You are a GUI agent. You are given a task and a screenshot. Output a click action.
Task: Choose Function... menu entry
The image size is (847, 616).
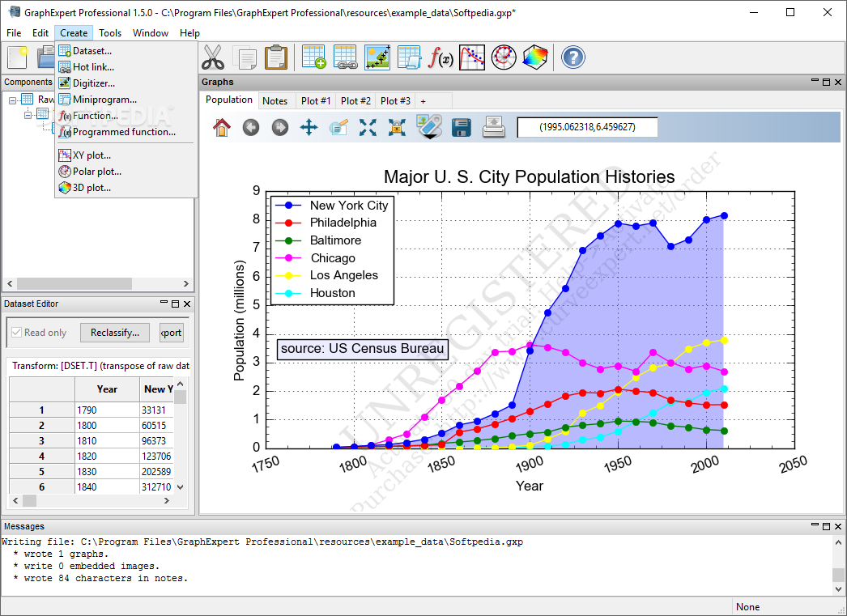coord(126,116)
